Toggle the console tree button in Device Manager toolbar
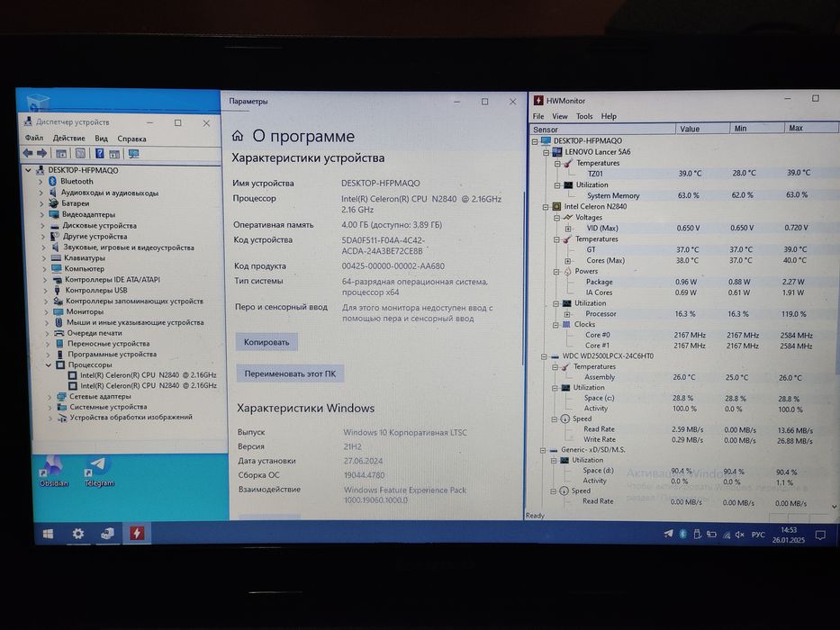Viewport: 840px width, 630px height. (x=61, y=154)
